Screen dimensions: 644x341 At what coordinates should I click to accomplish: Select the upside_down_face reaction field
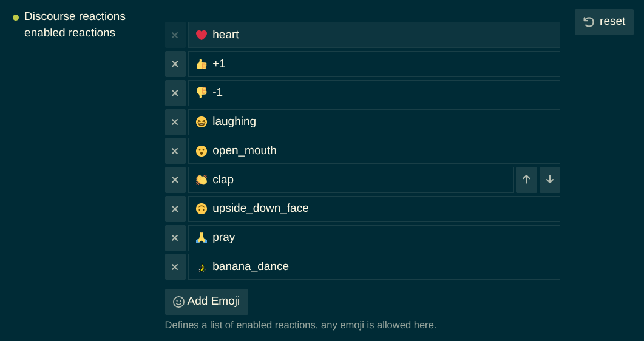374,209
